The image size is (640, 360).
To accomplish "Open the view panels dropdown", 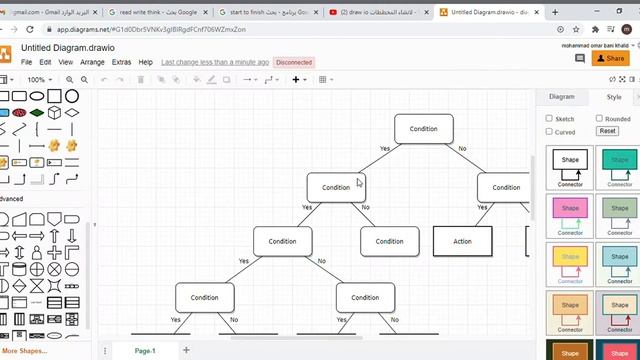I will (7, 80).
